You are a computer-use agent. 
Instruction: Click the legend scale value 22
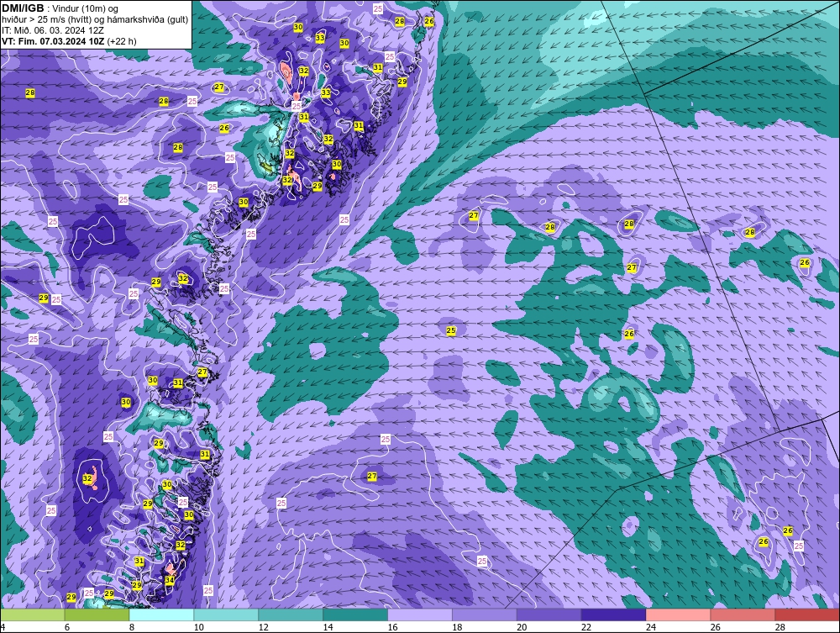coord(586,627)
